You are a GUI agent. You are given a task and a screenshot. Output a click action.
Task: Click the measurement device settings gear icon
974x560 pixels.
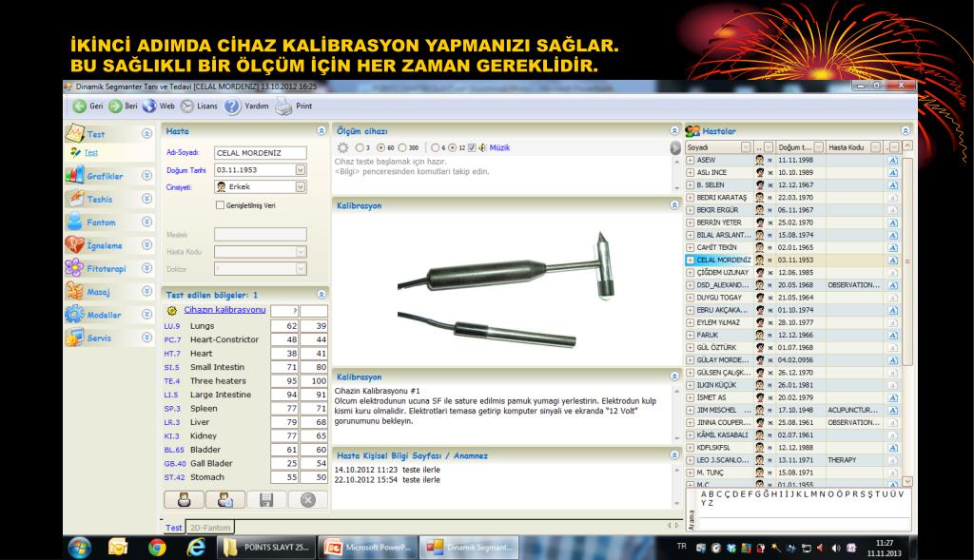pos(342,147)
